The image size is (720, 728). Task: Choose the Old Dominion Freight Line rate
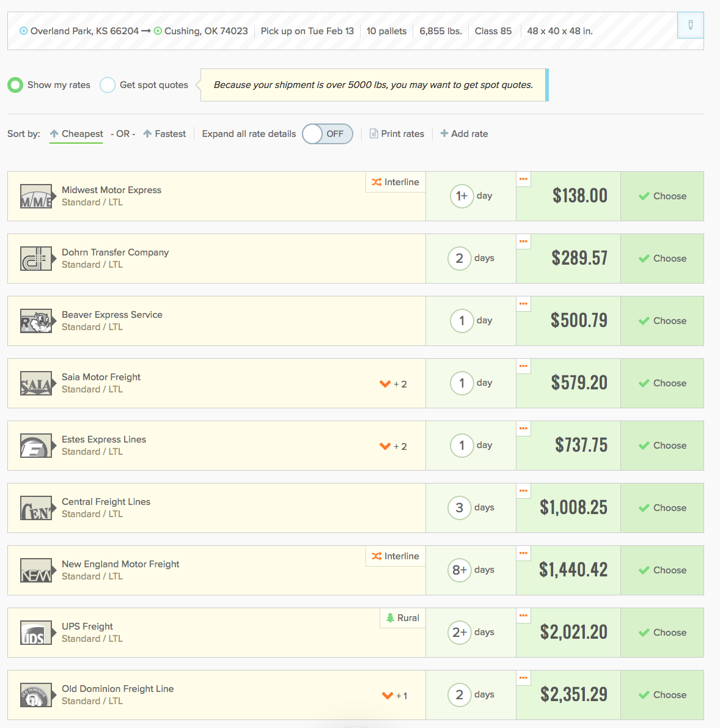662,695
